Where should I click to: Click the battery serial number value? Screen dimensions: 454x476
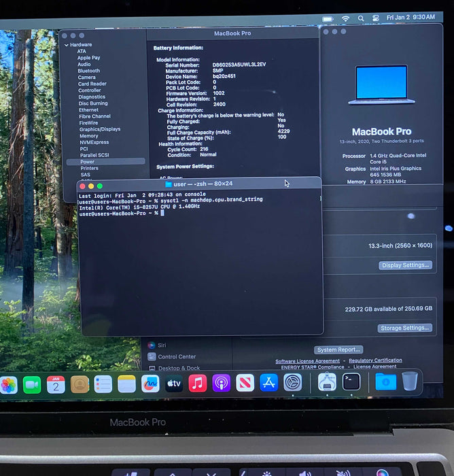(x=239, y=65)
